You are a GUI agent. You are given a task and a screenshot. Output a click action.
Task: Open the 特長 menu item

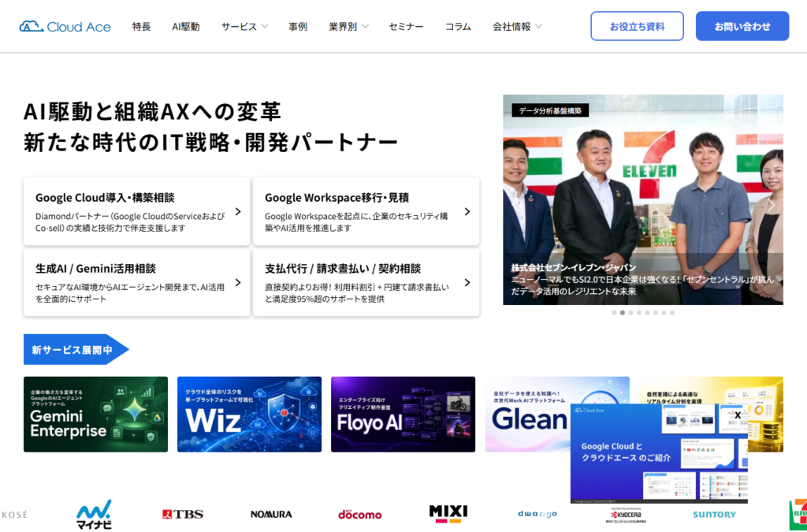point(141,26)
